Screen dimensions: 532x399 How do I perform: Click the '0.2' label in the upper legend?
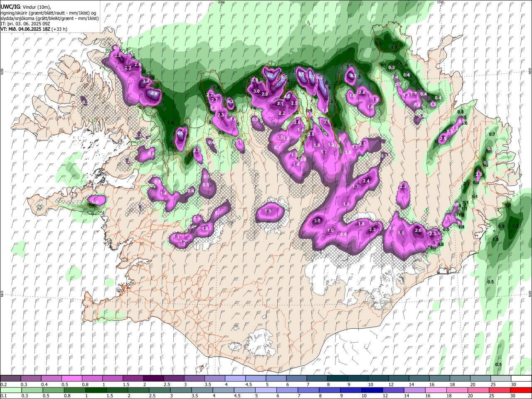click(3, 384)
